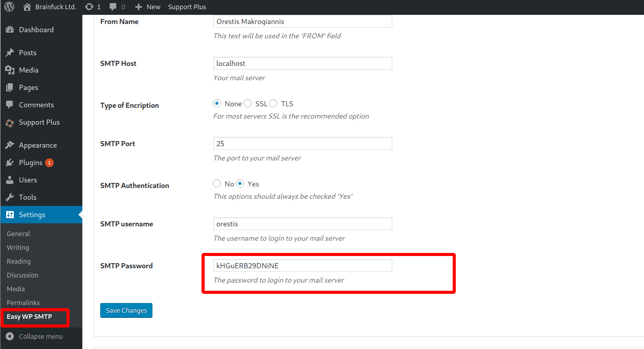Open the updates icon showing 1

89,7
